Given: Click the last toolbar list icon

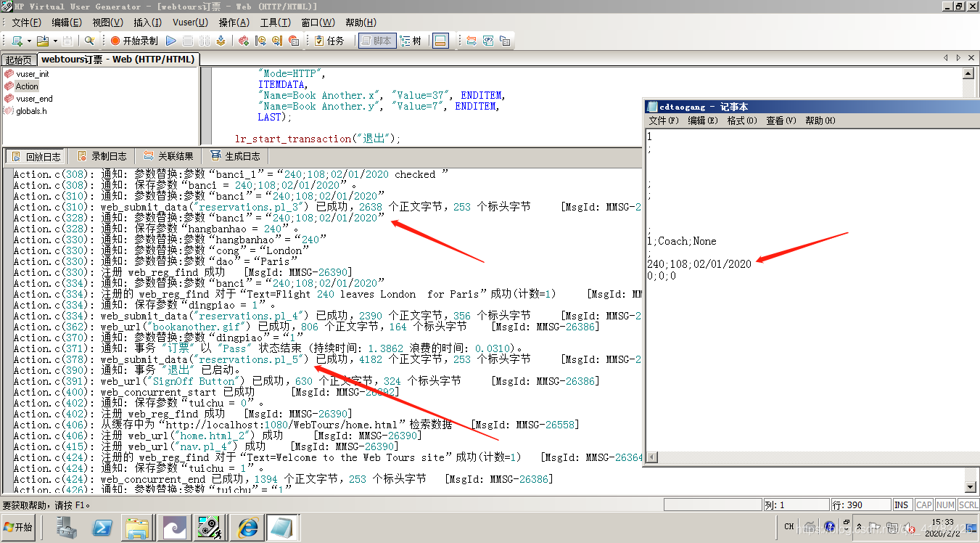Looking at the screenshot, I should coord(505,41).
